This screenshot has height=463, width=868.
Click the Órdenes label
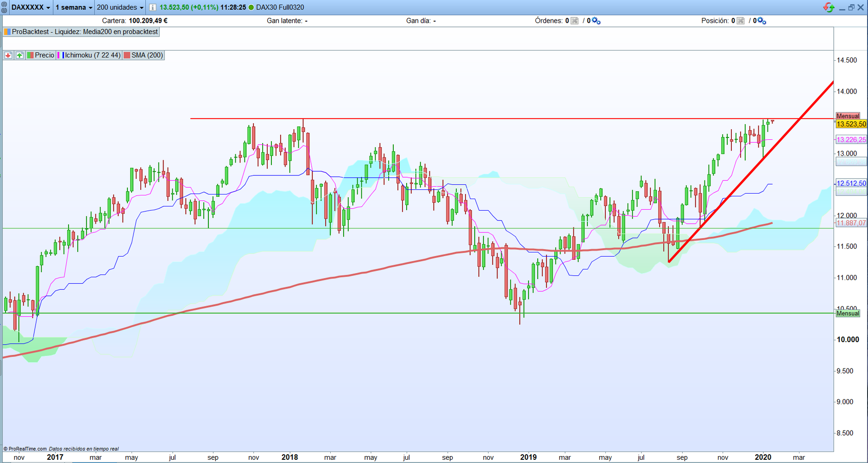pyautogui.click(x=549, y=21)
